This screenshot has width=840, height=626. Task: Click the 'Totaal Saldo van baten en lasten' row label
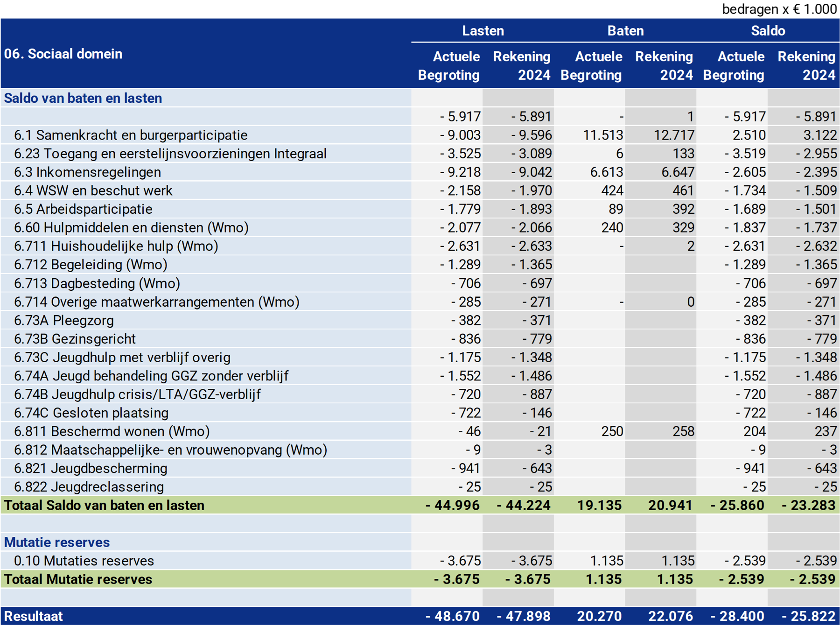point(104,506)
